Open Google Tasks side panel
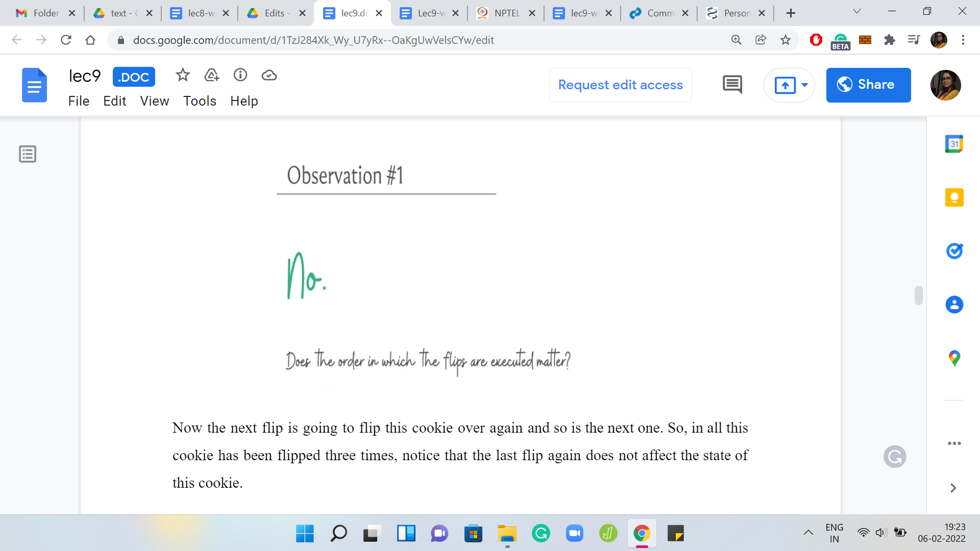980x551 pixels. [954, 251]
